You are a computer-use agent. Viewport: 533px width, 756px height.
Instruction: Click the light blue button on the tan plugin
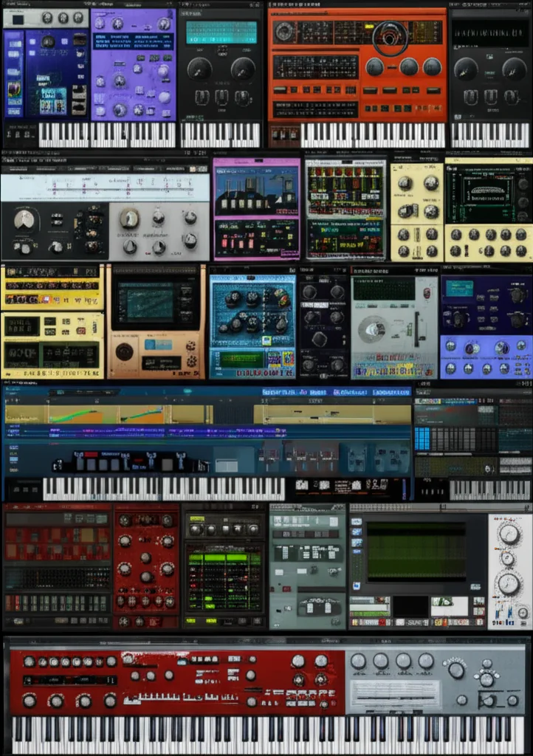click(x=158, y=344)
